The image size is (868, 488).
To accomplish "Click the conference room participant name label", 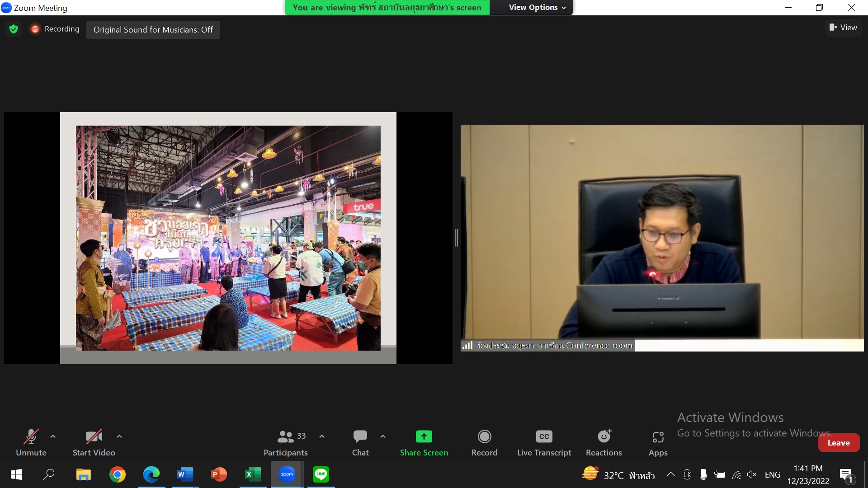I will pos(547,346).
